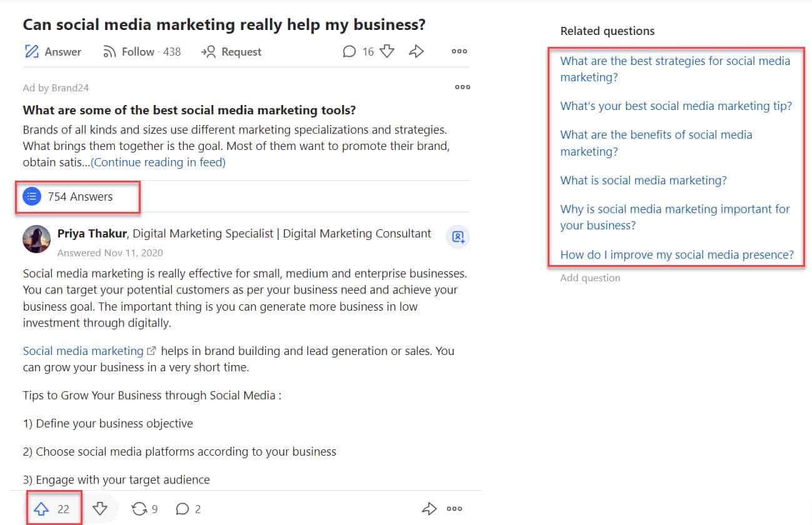Image resolution: width=812 pixels, height=525 pixels.
Task: Click Priya Thakur's profile picture
Action: coord(36,239)
